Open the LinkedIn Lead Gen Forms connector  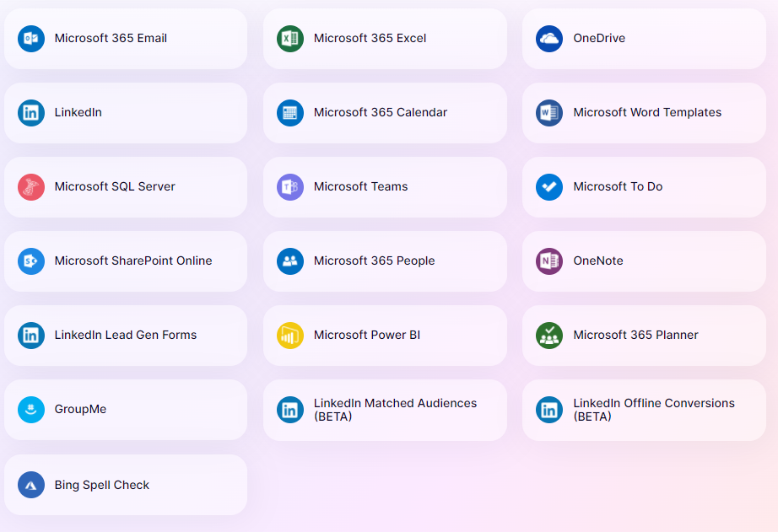tap(126, 335)
